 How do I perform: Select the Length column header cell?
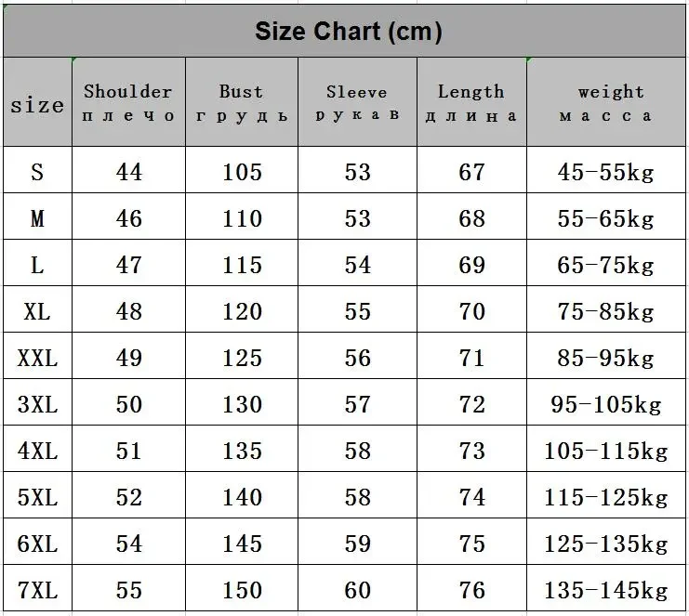click(x=471, y=102)
